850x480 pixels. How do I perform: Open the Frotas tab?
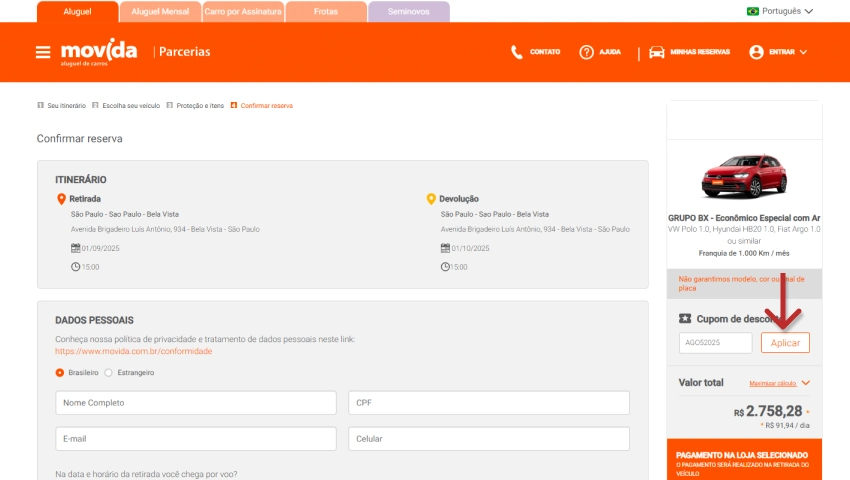click(326, 11)
